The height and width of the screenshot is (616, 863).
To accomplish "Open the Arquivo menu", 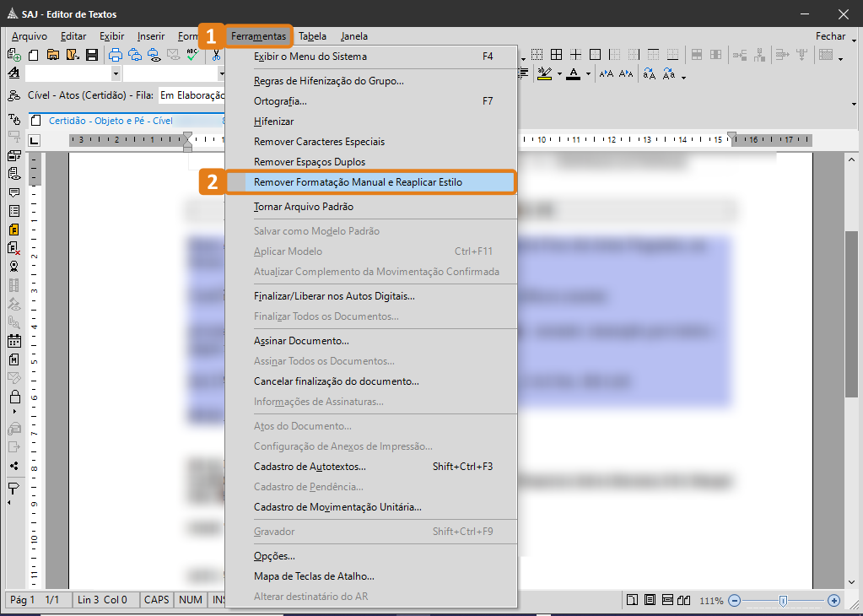I will click(30, 36).
